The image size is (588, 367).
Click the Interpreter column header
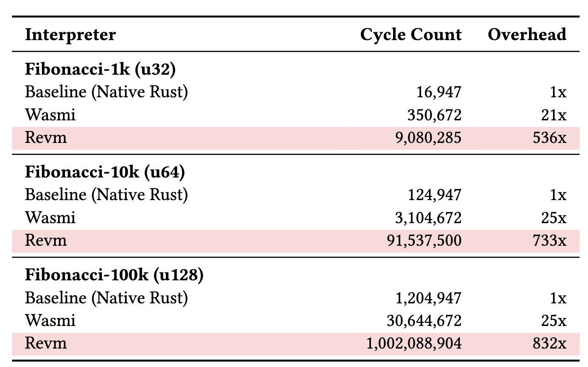click(x=70, y=35)
